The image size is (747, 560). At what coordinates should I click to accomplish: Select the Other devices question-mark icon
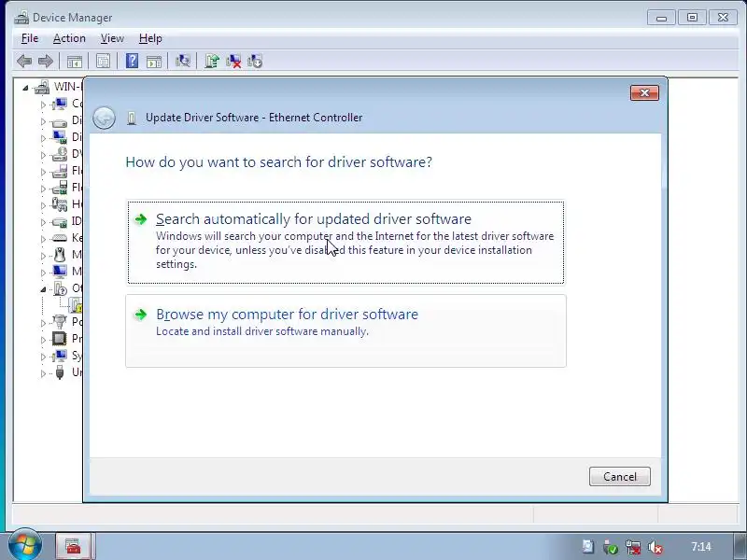(x=60, y=288)
